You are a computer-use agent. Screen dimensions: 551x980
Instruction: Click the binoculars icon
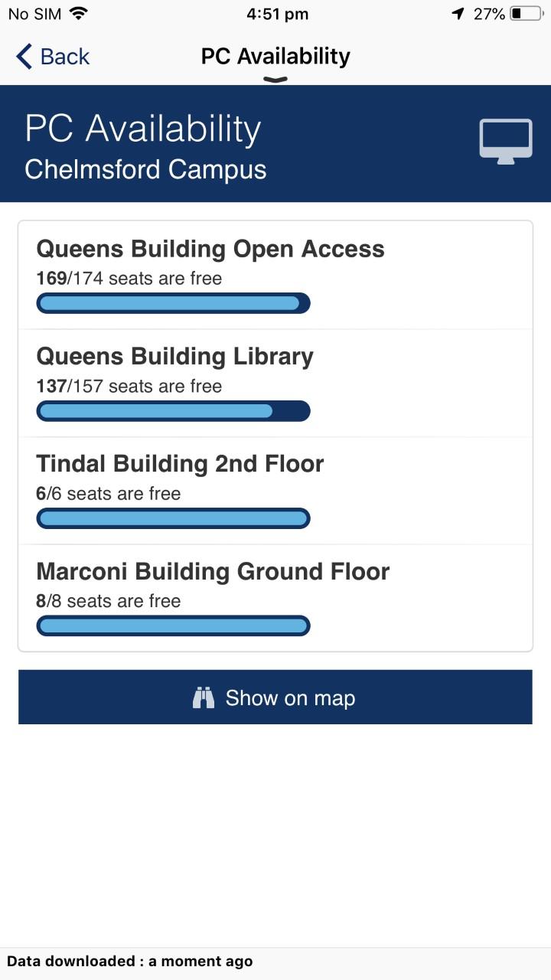(x=204, y=697)
